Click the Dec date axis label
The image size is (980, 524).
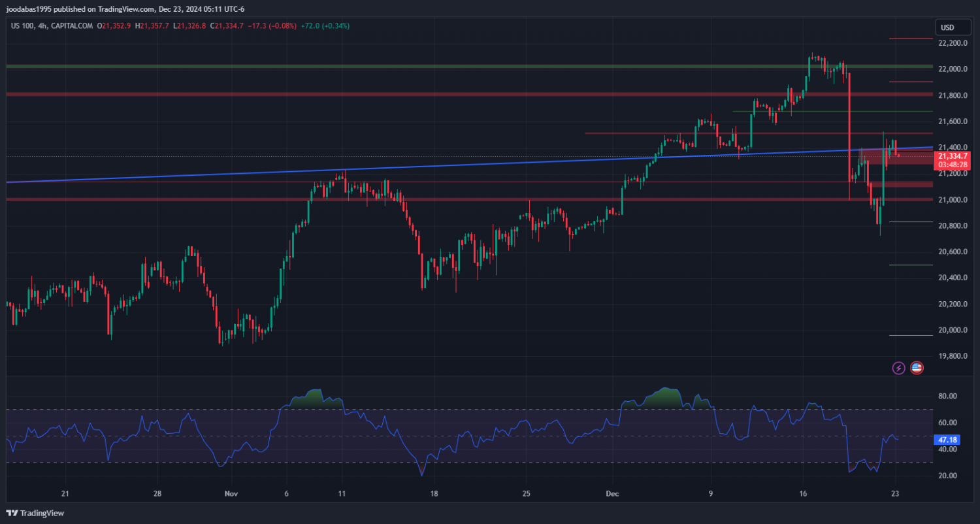pos(612,494)
